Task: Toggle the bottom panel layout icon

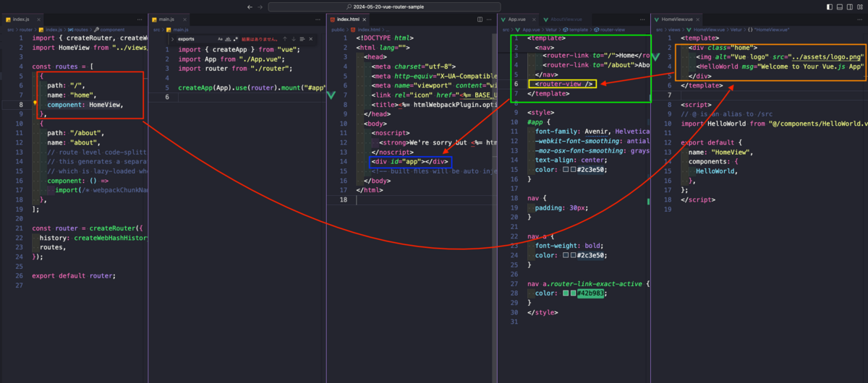Action: pyautogui.click(x=839, y=7)
